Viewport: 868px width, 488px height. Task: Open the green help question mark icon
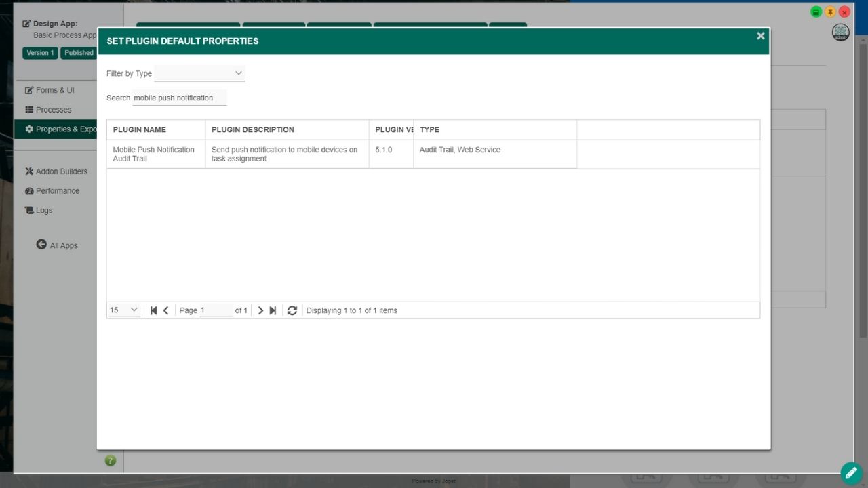tap(111, 461)
